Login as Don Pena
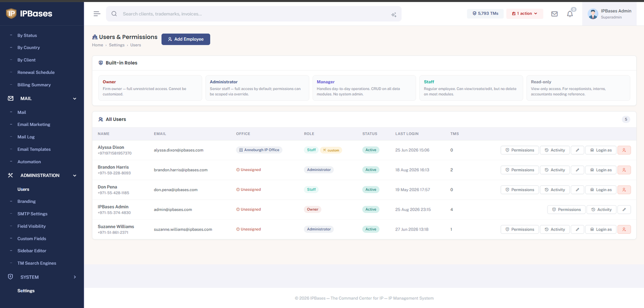This screenshot has height=308, width=644. pyautogui.click(x=601, y=189)
